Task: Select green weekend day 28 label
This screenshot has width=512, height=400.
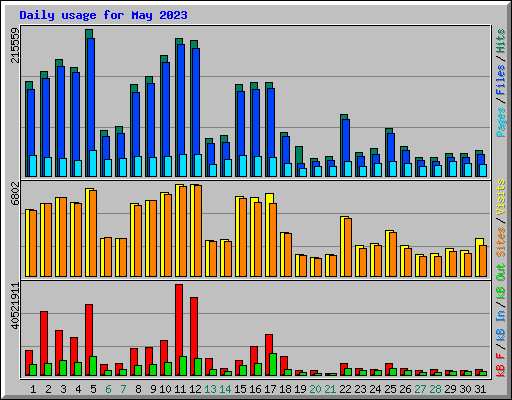Action: click(x=435, y=389)
